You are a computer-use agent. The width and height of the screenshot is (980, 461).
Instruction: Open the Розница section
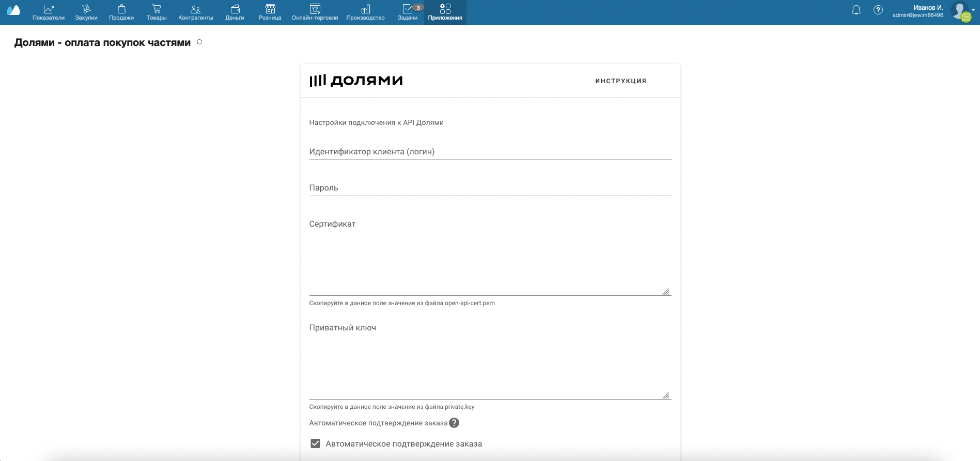[x=270, y=12]
